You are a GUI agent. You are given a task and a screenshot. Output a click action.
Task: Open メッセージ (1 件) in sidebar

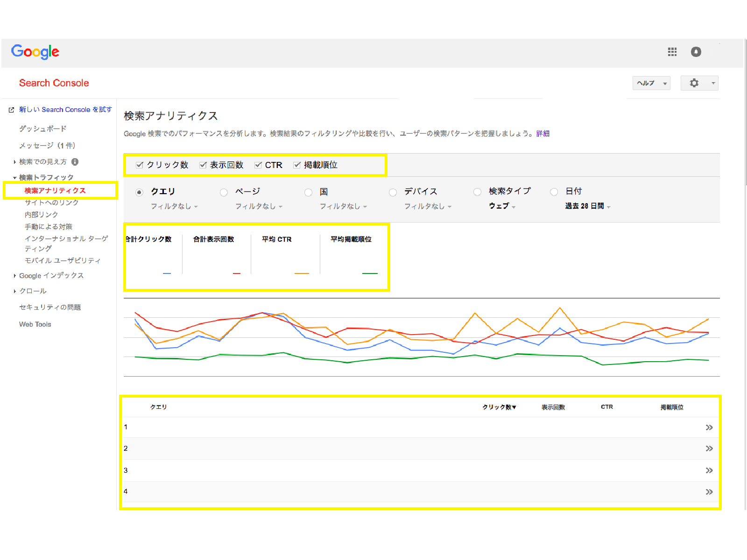coord(47,146)
